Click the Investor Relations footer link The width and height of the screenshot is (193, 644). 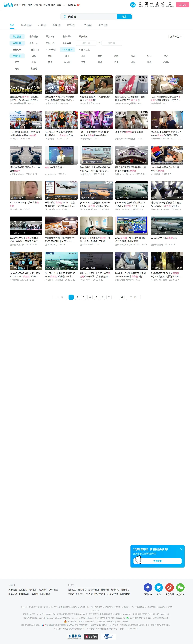(x=40, y=594)
